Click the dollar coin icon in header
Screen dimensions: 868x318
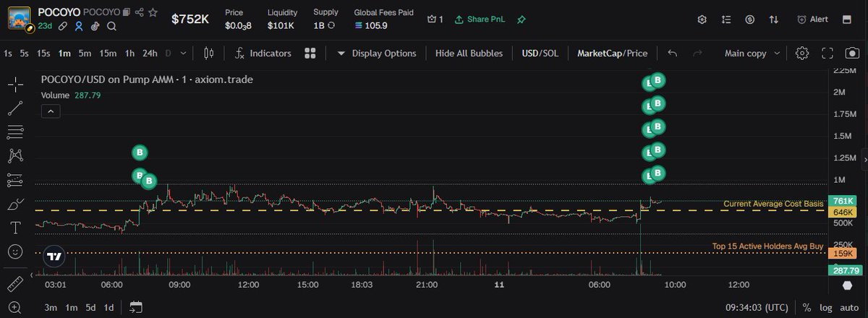coord(750,20)
